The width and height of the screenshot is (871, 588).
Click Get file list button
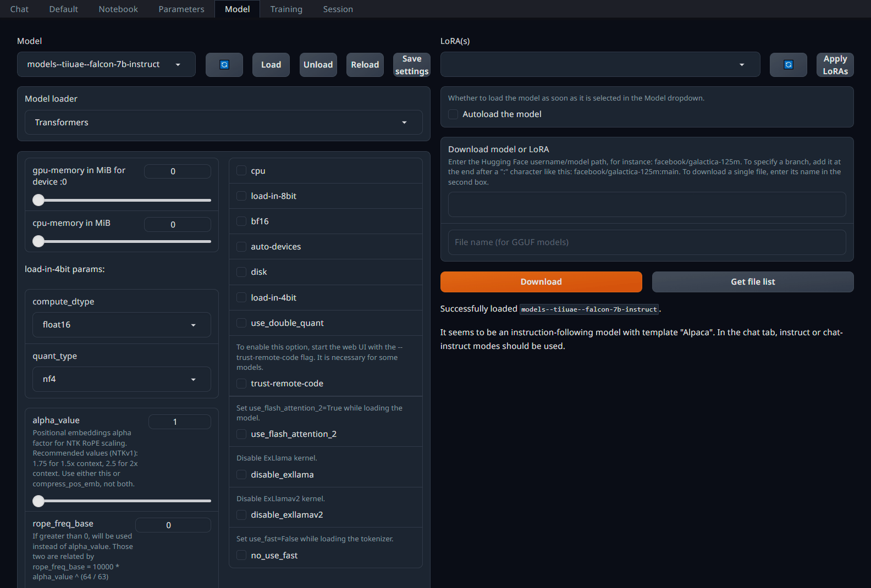click(753, 282)
